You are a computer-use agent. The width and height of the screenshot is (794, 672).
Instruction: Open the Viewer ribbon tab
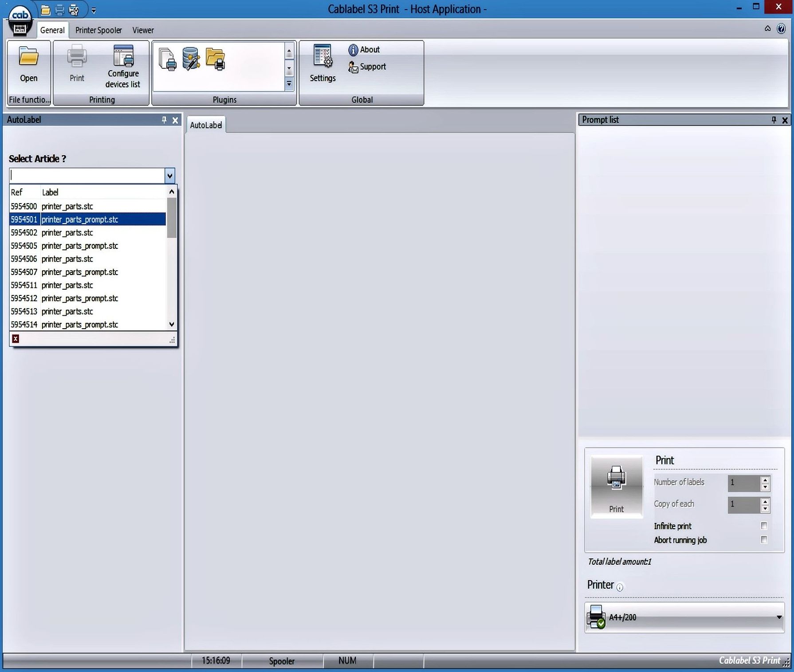[x=143, y=30]
